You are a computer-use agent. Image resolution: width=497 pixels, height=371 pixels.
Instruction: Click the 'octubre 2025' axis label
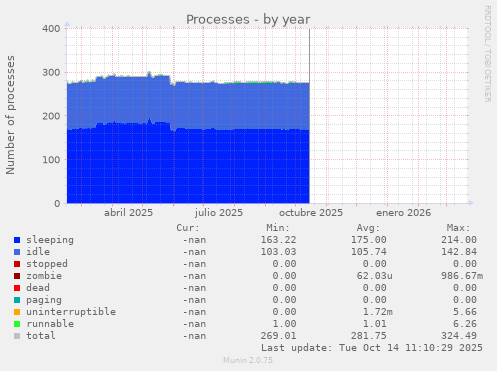pyautogui.click(x=311, y=213)
